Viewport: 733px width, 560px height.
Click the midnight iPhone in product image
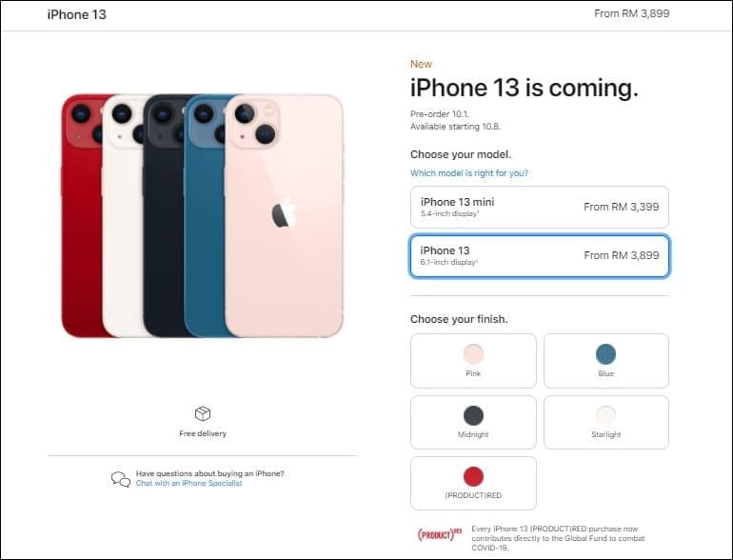[x=164, y=215]
